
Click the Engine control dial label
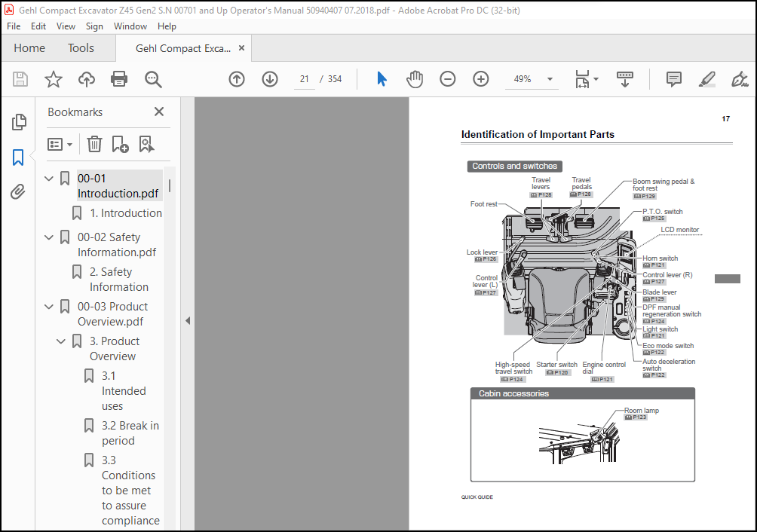(x=604, y=368)
